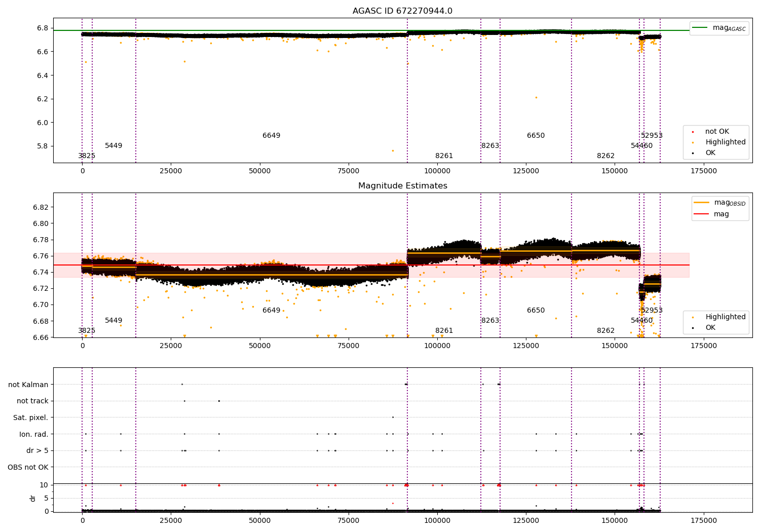The width and height of the screenshot is (760, 532).
Task: Click OBSID label 3825 in top plot
Action: coord(87,156)
